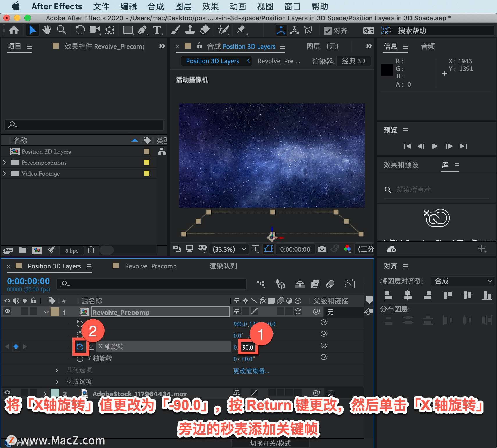This screenshot has height=448, width=497.
Task: Toggle the viewer lock icon beside 合成
Action: (199, 46)
